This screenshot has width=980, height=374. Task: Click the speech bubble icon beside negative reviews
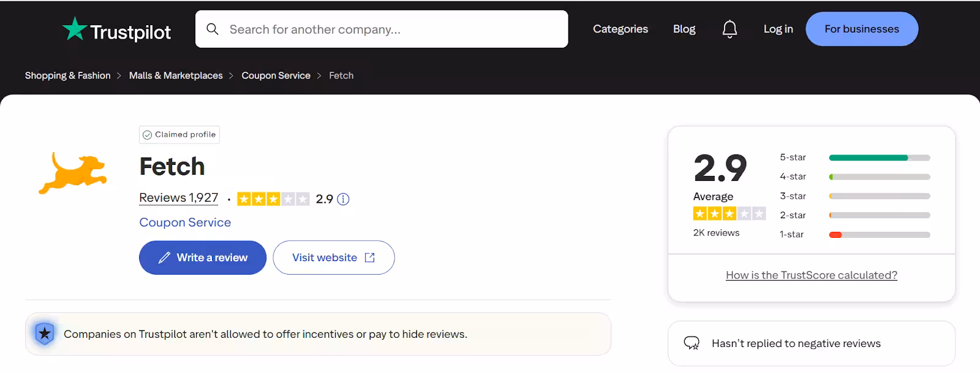pos(692,343)
